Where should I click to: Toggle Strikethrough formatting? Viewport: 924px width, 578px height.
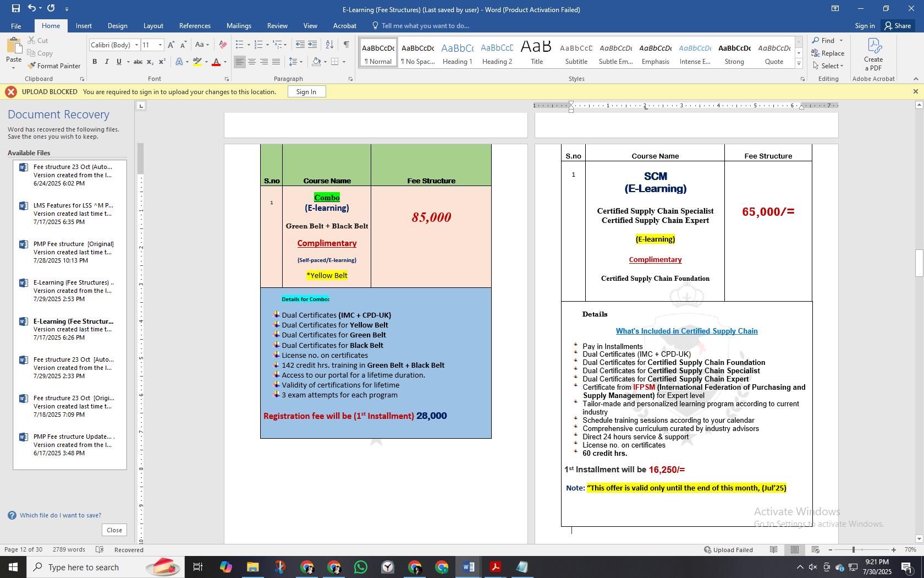(x=138, y=62)
